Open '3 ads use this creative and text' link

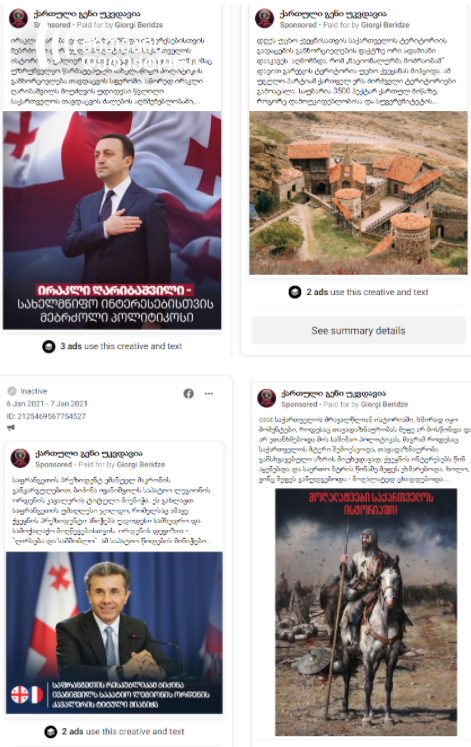pos(121,346)
